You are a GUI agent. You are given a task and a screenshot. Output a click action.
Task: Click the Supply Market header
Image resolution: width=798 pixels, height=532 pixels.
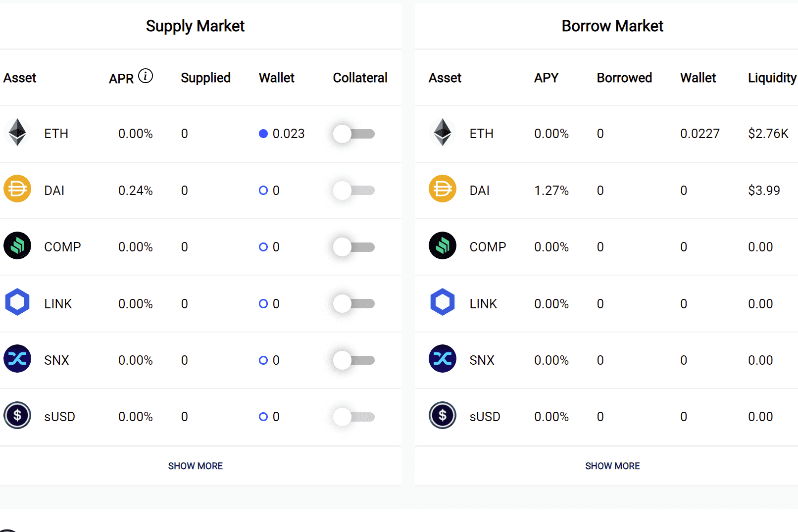click(x=195, y=26)
